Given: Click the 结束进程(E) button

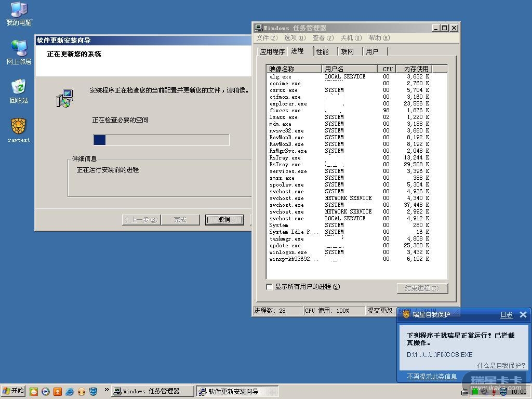Looking at the screenshot, I should (x=422, y=288).
